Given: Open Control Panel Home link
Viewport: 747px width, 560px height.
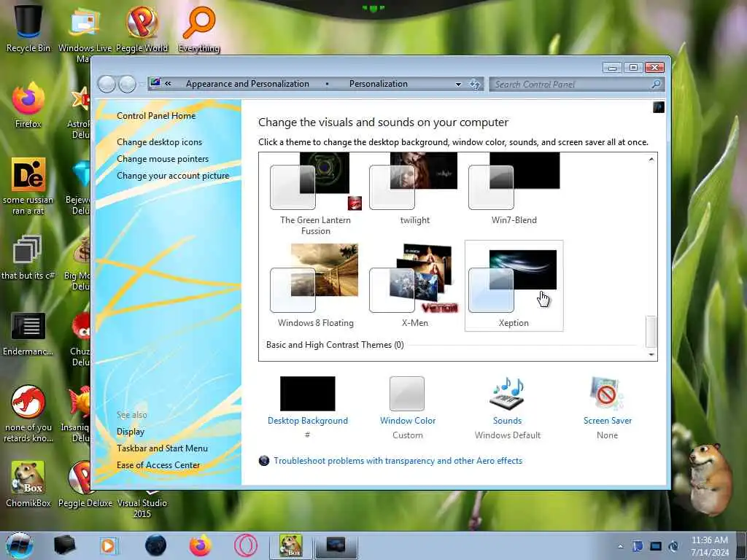Looking at the screenshot, I should [156, 116].
